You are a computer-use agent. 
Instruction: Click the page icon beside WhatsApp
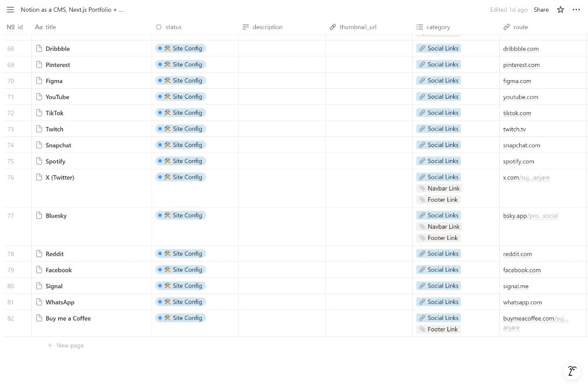(39, 302)
